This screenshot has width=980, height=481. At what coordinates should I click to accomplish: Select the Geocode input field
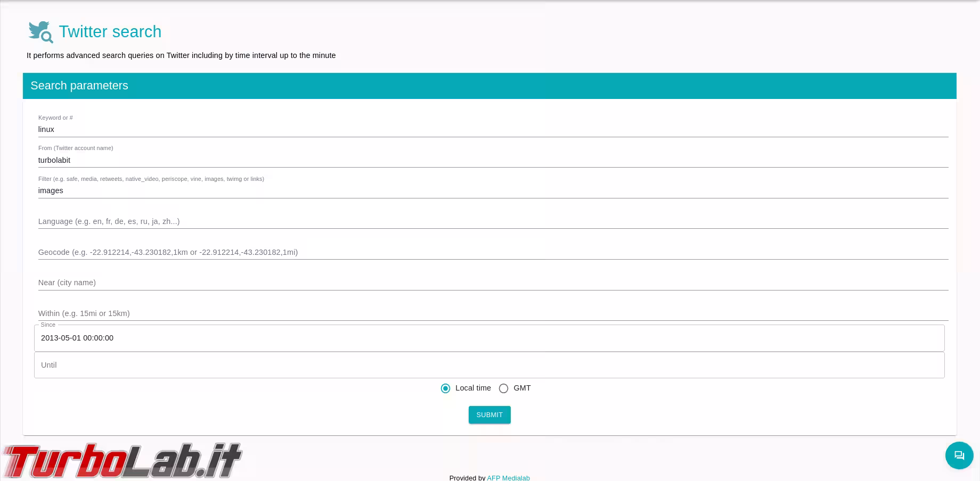pyautogui.click(x=493, y=252)
